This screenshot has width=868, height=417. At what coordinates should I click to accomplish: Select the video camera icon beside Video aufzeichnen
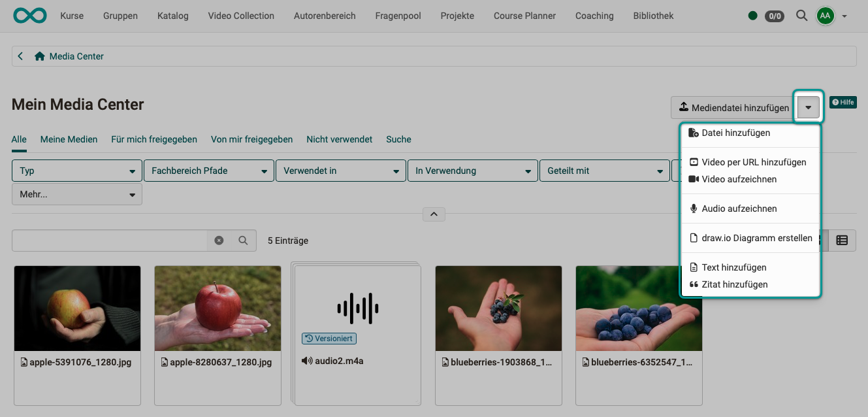[x=694, y=179]
